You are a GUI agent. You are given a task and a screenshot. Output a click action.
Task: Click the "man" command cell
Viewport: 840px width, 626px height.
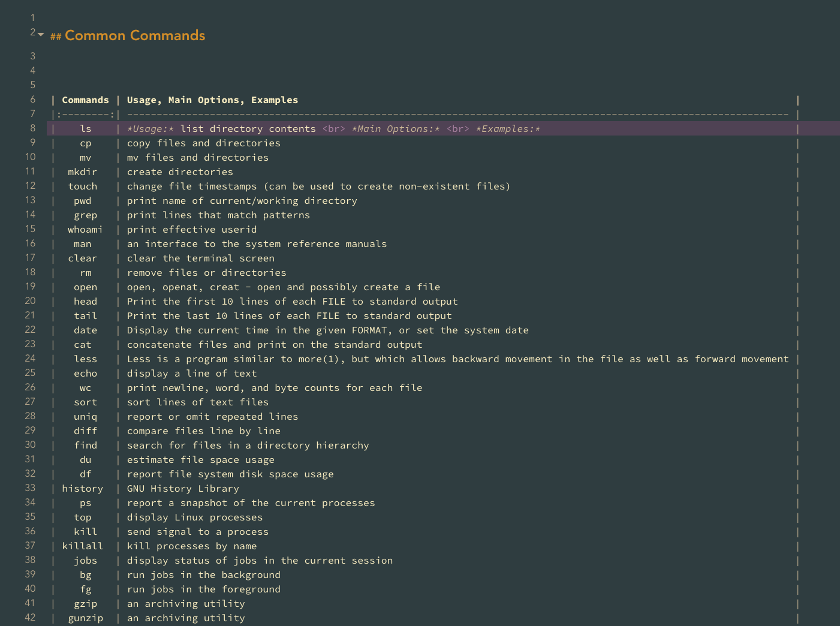point(83,244)
